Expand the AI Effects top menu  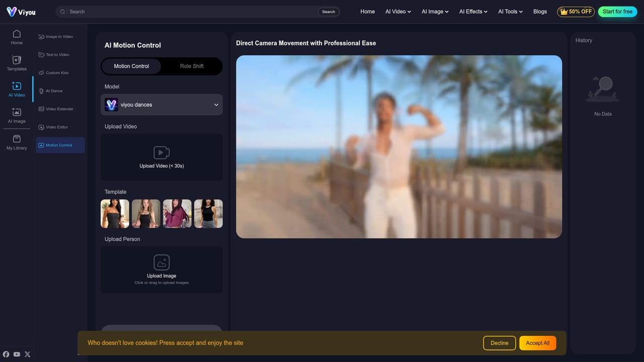(x=473, y=12)
